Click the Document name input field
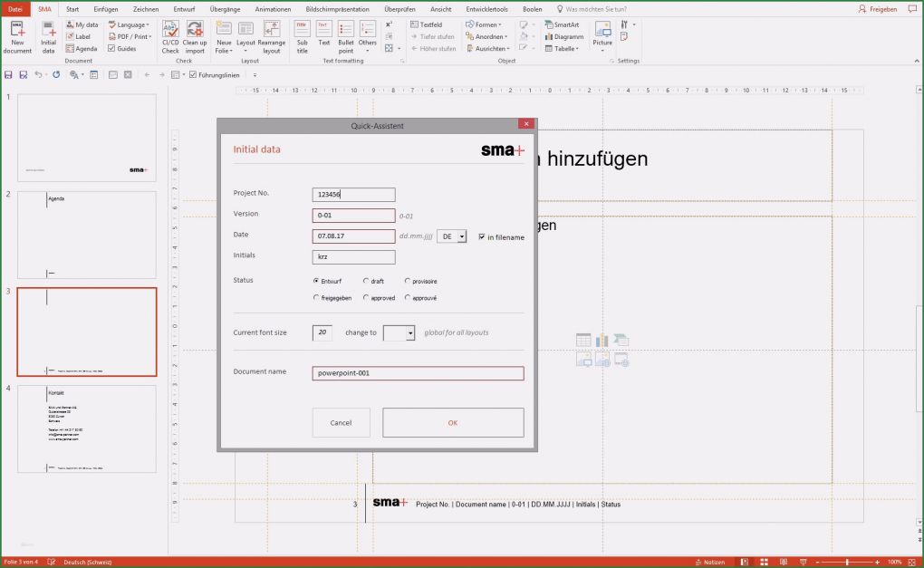 418,373
